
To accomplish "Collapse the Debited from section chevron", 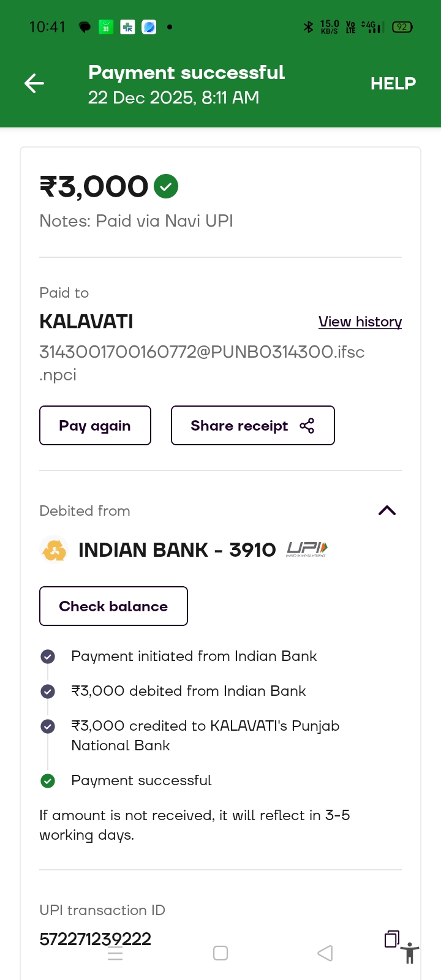I will tap(387, 510).
